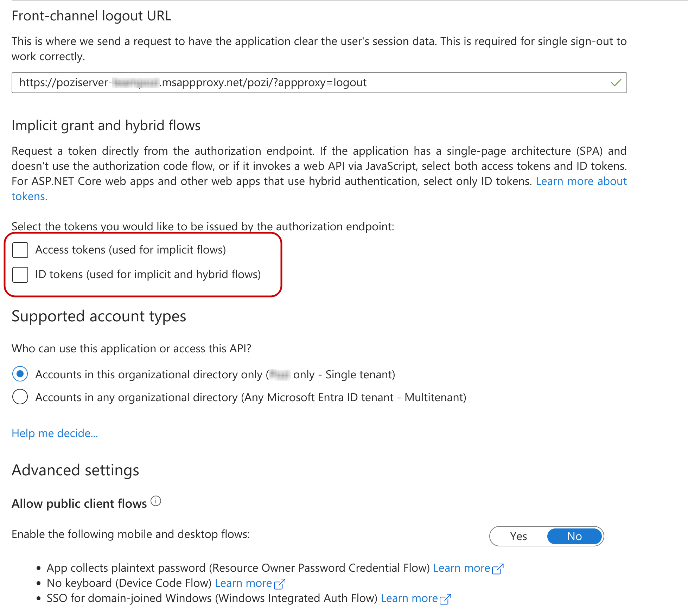Click the ID tokens checkbox label text
Screen dimensions: 688x616
148,275
